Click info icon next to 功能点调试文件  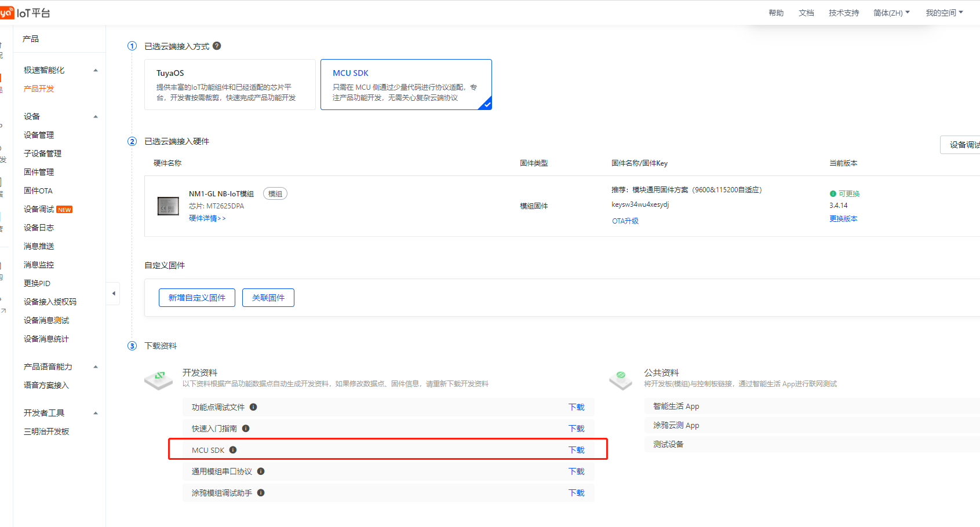253,407
